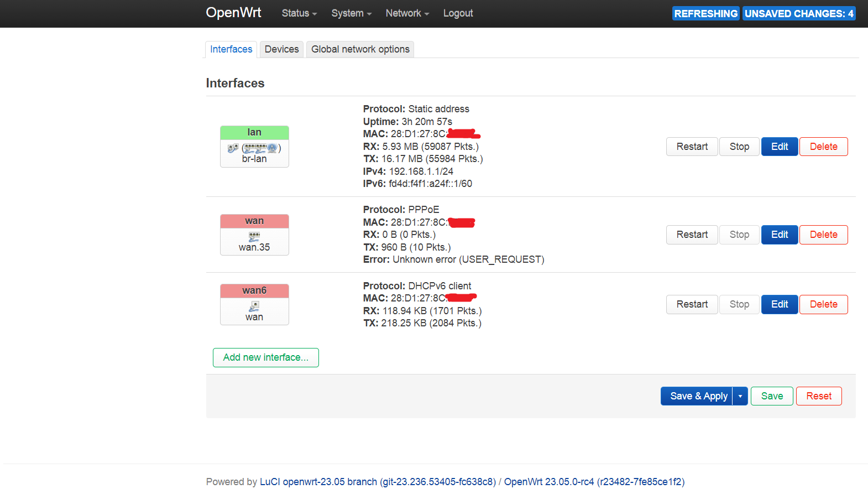This screenshot has height=494, width=868.
Task: Restart the wan PPPoE interface
Action: [692, 235]
